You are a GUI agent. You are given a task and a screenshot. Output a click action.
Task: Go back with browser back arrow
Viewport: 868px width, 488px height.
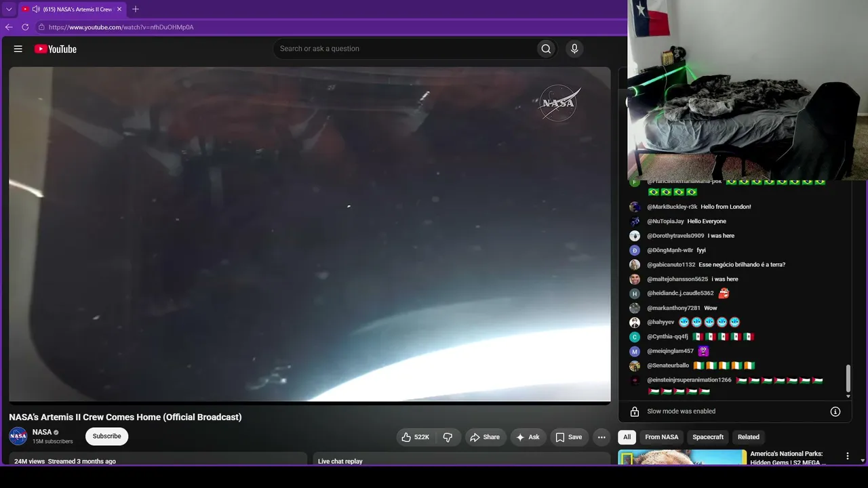[9, 27]
